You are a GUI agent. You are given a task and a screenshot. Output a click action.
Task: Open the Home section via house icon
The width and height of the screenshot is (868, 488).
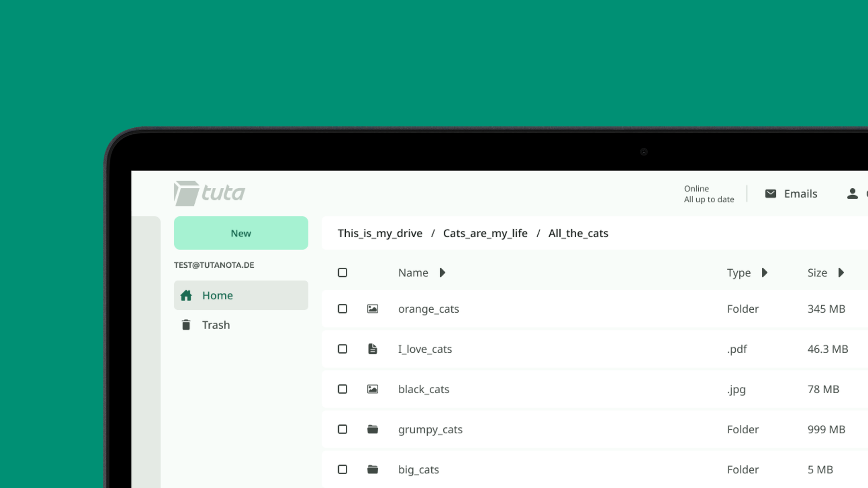pos(187,295)
